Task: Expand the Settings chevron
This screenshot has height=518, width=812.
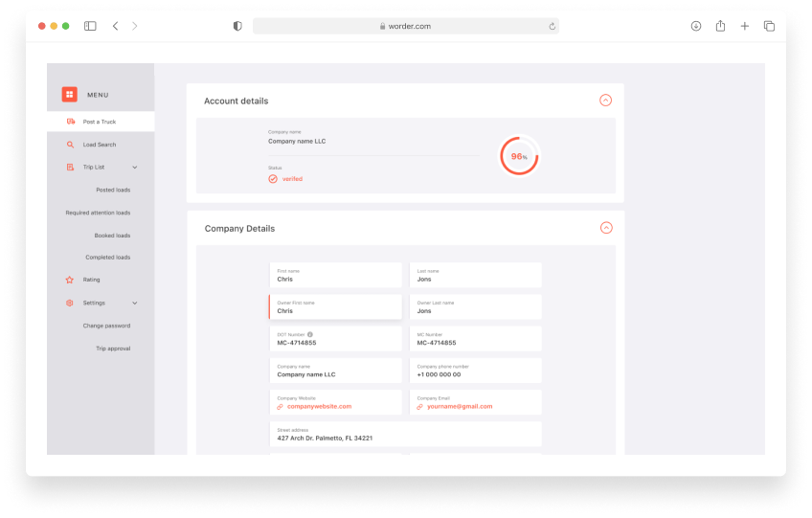Action: point(135,303)
